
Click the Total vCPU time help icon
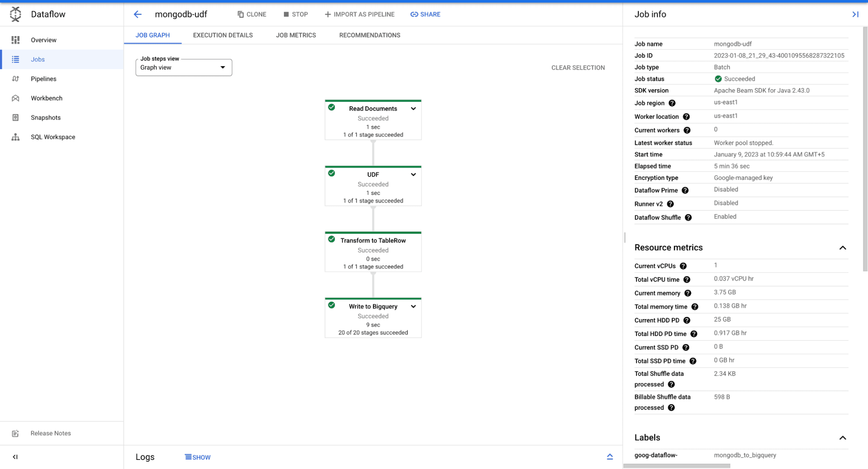686,279
